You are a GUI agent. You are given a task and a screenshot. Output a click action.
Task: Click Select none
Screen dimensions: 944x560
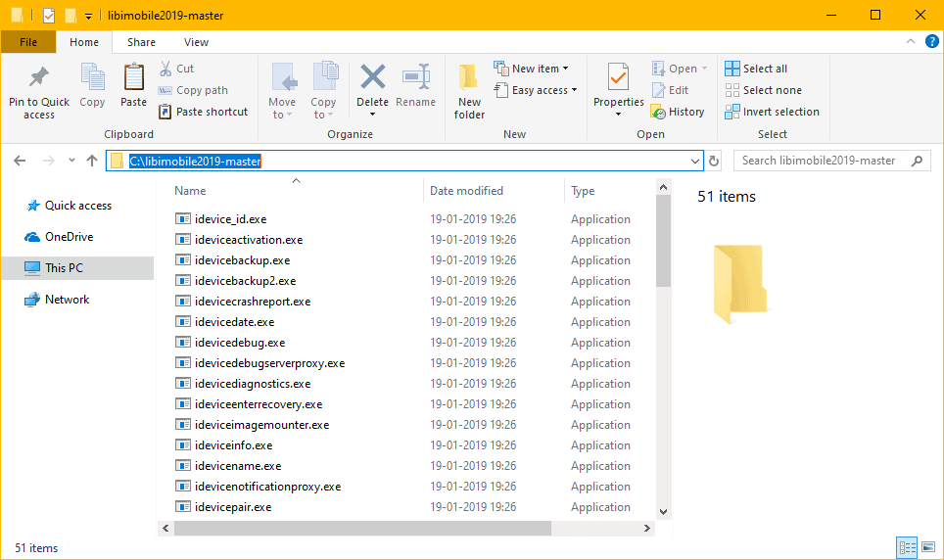(x=764, y=90)
